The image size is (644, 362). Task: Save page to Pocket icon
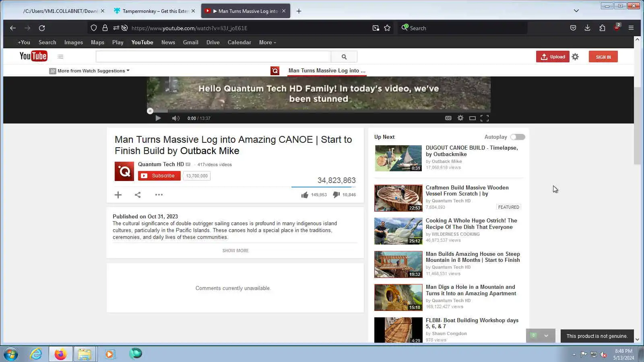pos(573,28)
